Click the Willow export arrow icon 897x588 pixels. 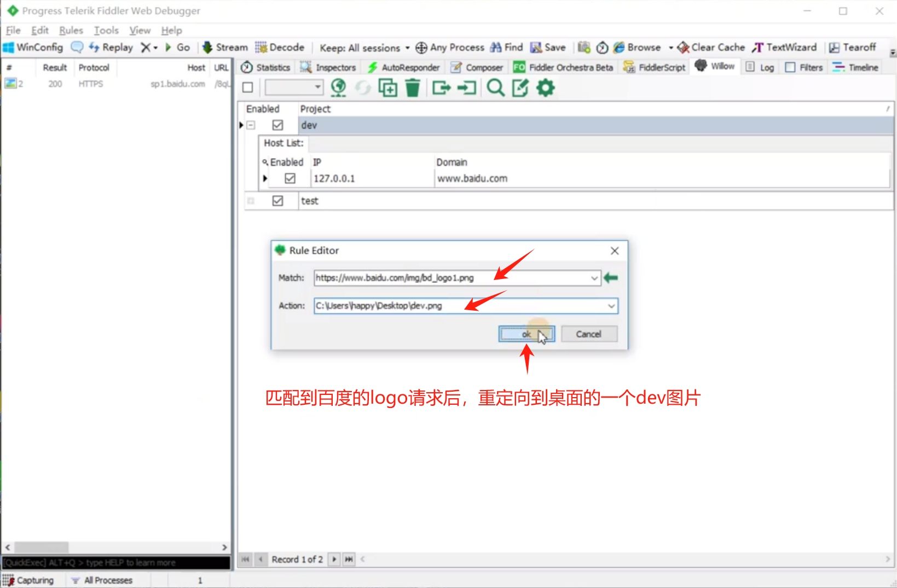[x=441, y=88]
